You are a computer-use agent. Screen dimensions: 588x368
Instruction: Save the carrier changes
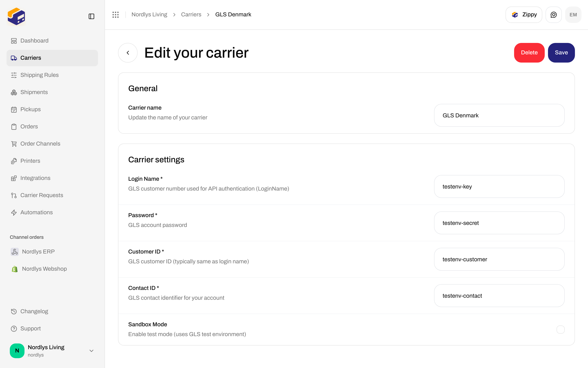561,53
